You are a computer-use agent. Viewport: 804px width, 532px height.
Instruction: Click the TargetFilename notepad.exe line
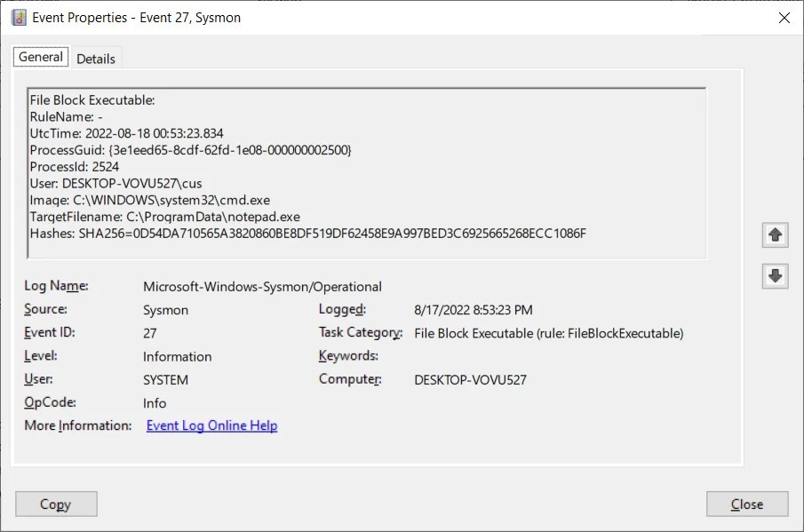[164, 216]
